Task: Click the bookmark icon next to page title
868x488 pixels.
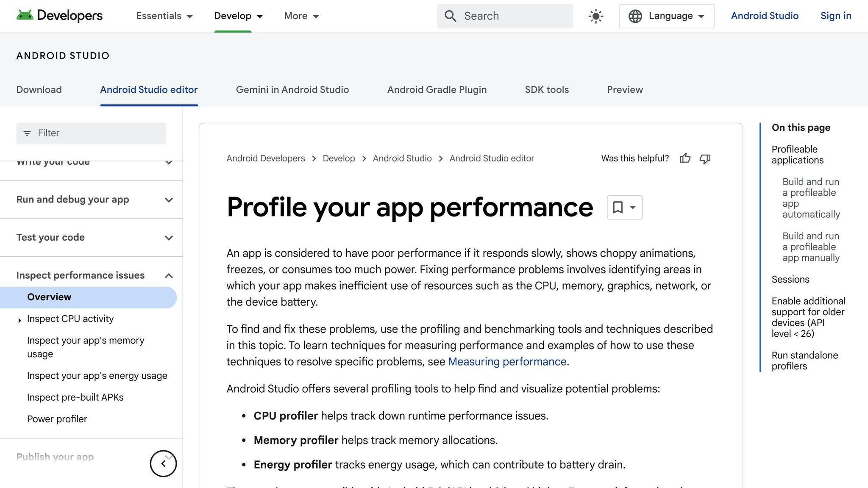Action: 618,207
